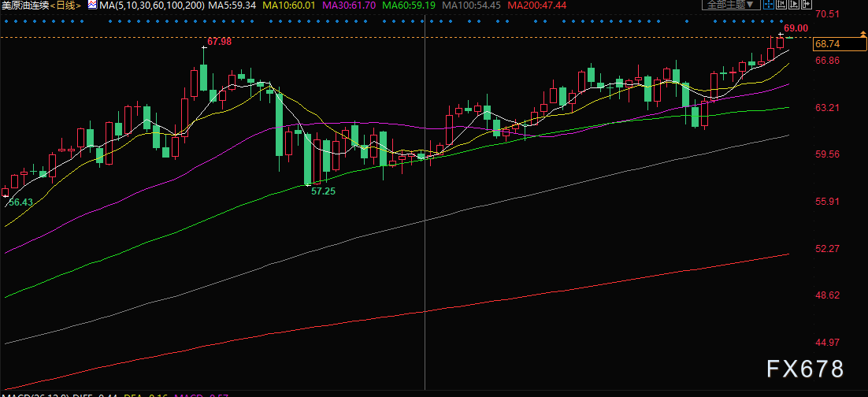This screenshot has width=868, height=397.
Task: Select the gray MA100:54.45 readout
Action: [x=472, y=6]
